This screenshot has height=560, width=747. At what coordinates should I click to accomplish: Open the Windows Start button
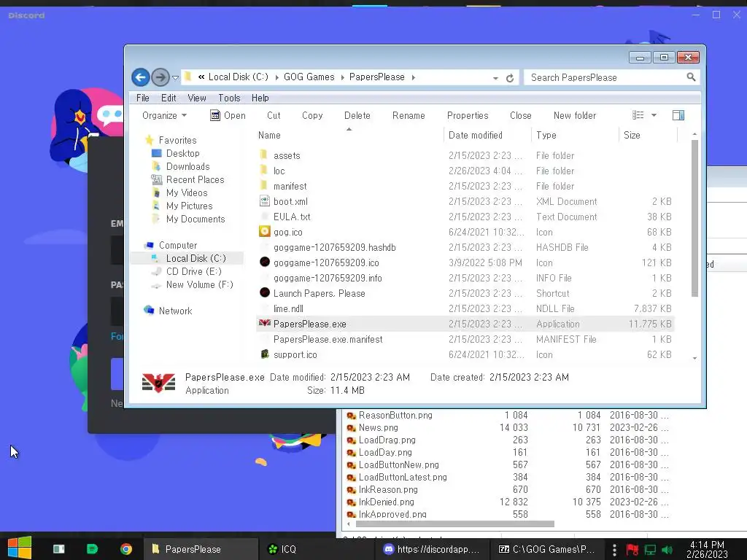[20, 548]
